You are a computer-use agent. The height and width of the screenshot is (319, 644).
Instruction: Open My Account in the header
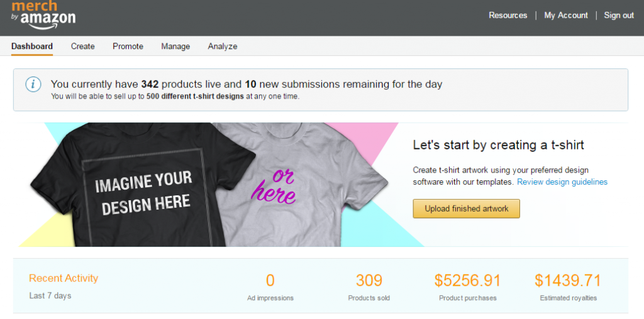[566, 15]
